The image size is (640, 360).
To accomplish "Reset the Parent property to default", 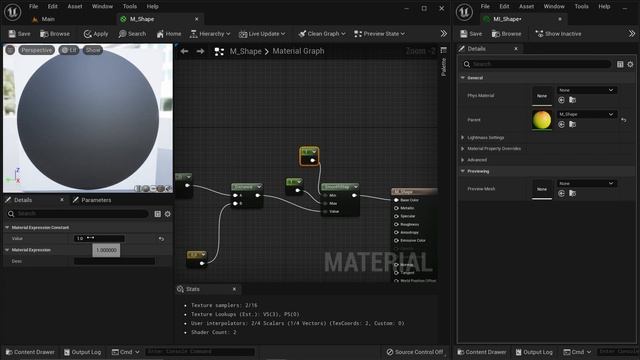I will click(624, 120).
